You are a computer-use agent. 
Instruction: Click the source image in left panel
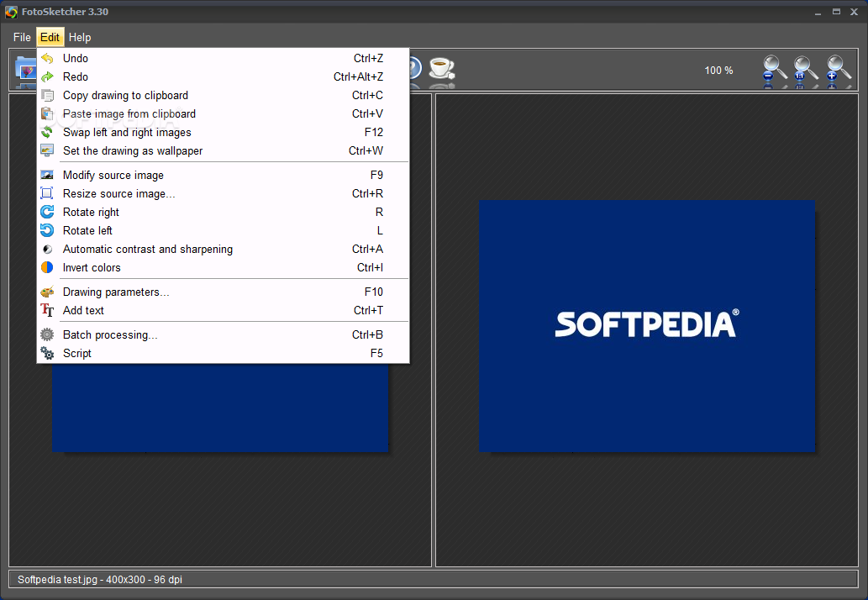click(x=220, y=408)
